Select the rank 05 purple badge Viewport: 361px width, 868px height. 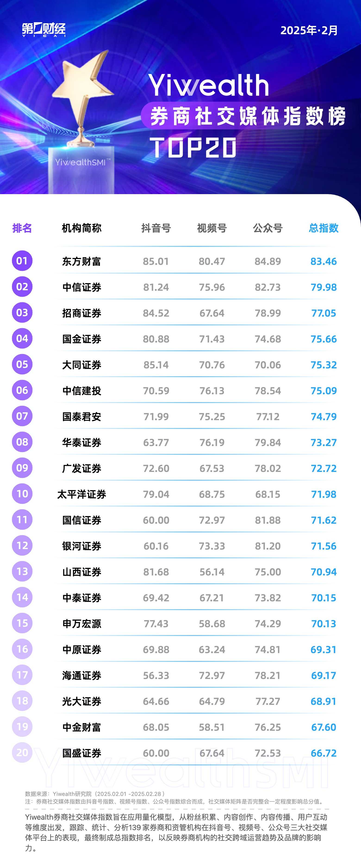22,364
